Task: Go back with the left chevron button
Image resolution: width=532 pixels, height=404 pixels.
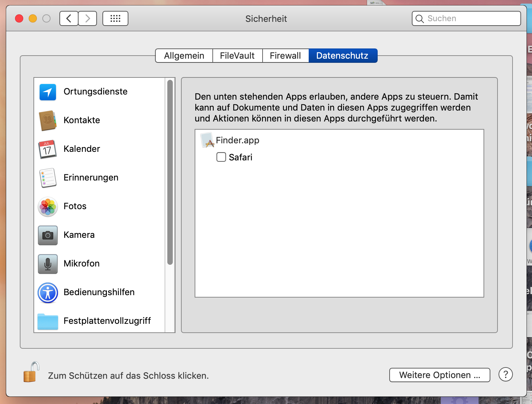Action: point(69,18)
